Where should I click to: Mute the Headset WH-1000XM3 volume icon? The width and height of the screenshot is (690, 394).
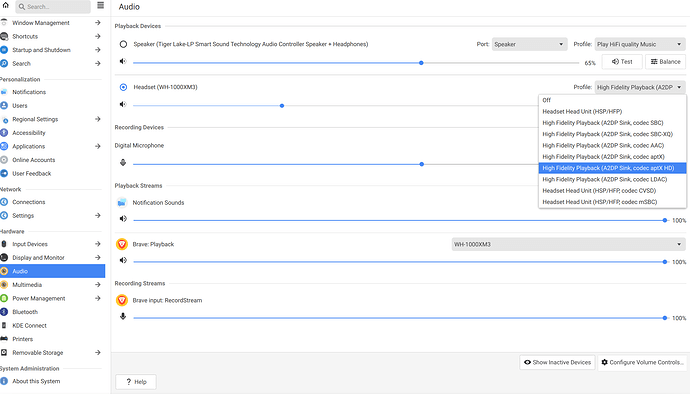[x=123, y=104]
